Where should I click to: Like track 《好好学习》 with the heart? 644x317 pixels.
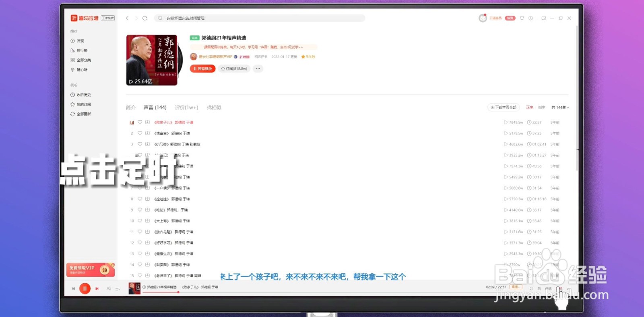pyautogui.click(x=140, y=242)
